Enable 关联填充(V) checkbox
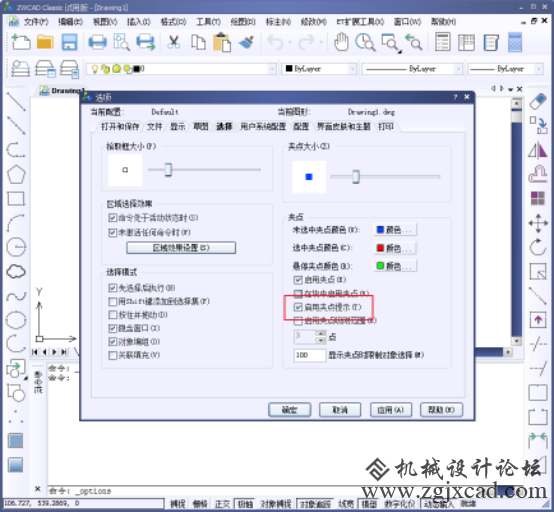Viewport: 554px width, 512px height. pyautogui.click(x=112, y=355)
